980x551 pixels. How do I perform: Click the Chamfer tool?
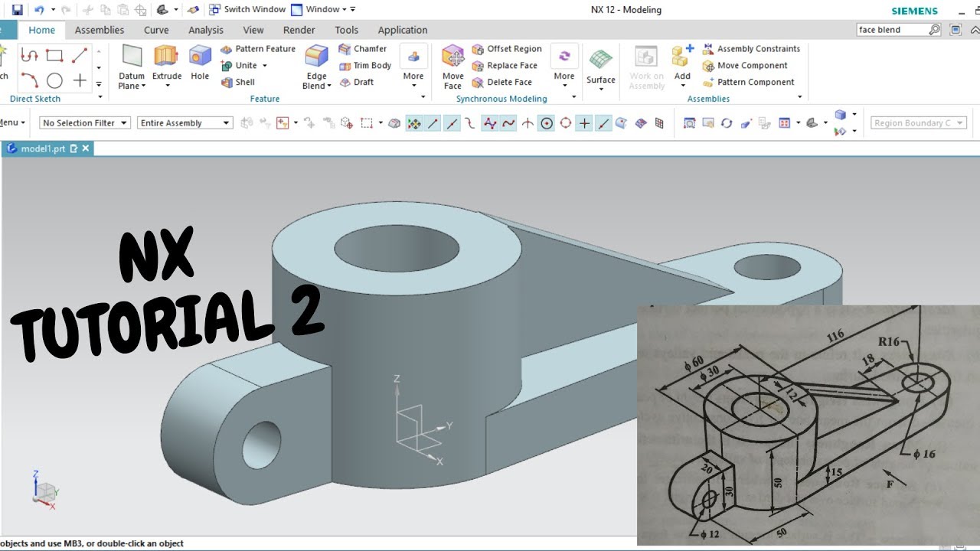click(363, 49)
